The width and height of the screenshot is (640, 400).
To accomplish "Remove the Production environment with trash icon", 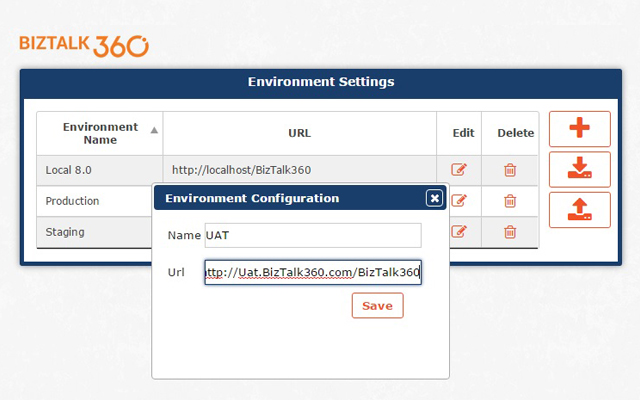I will coord(510,201).
